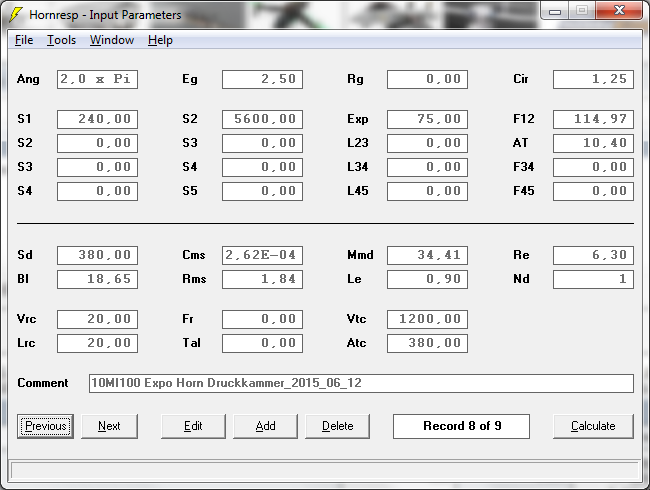Click the S1 value field 240,00
The height and width of the screenshot is (490, 650).
point(97,120)
